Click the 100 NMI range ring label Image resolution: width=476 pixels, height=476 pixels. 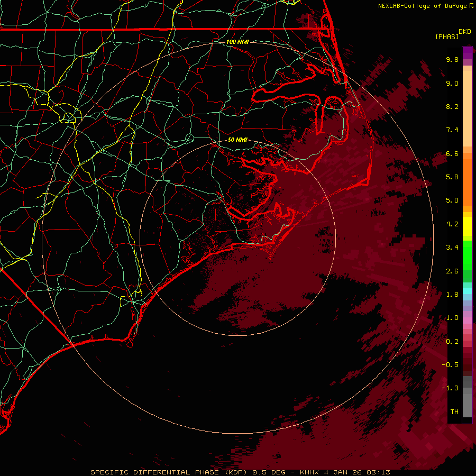click(x=237, y=42)
